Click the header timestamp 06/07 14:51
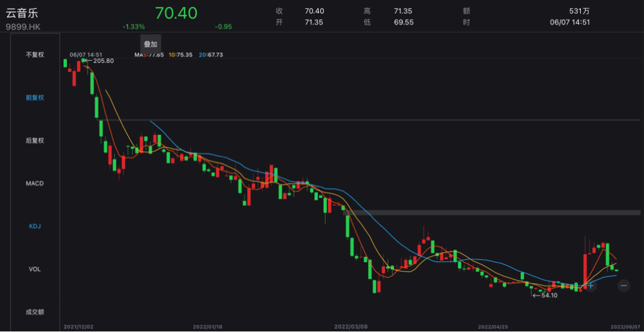The height and width of the screenshot is (332, 644). click(x=569, y=22)
